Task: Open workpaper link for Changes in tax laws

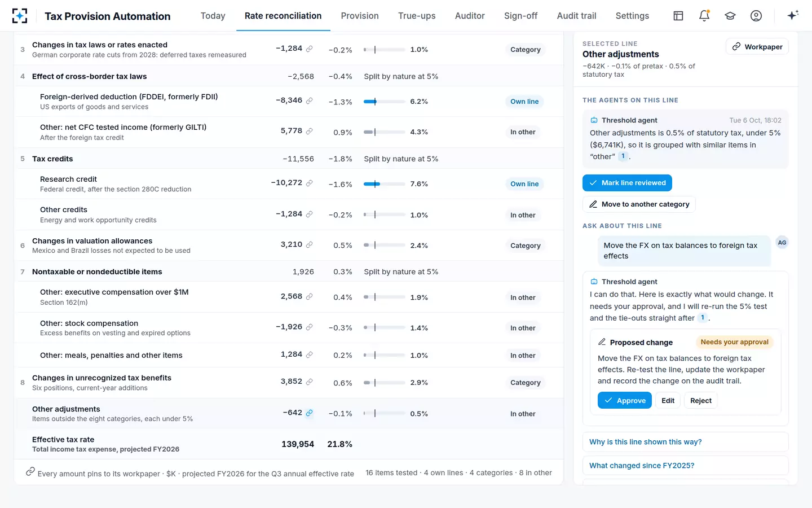Action: point(309,49)
